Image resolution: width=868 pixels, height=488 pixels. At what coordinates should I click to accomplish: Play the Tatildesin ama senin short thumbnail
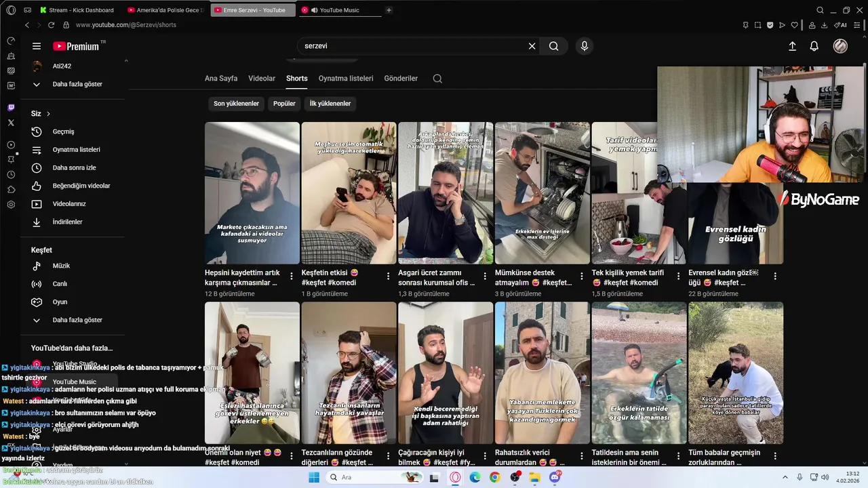tap(639, 373)
